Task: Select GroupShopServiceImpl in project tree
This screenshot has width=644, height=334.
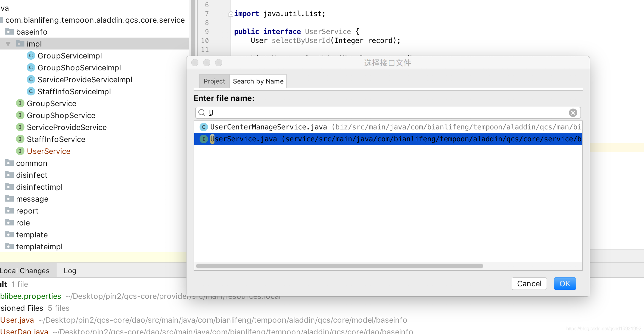Action: coord(79,68)
